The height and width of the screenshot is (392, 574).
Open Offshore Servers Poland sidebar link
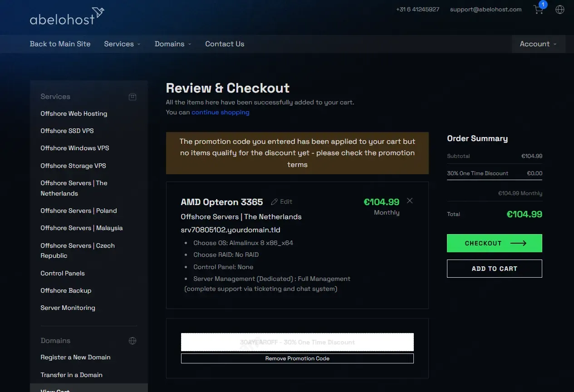[x=78, y=211]
